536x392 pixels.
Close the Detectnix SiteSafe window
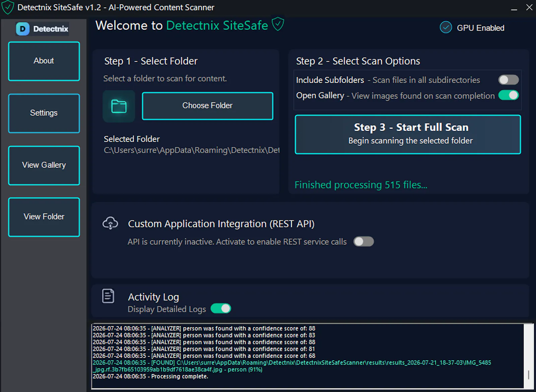pyautogui.click(x=529, y=7)
